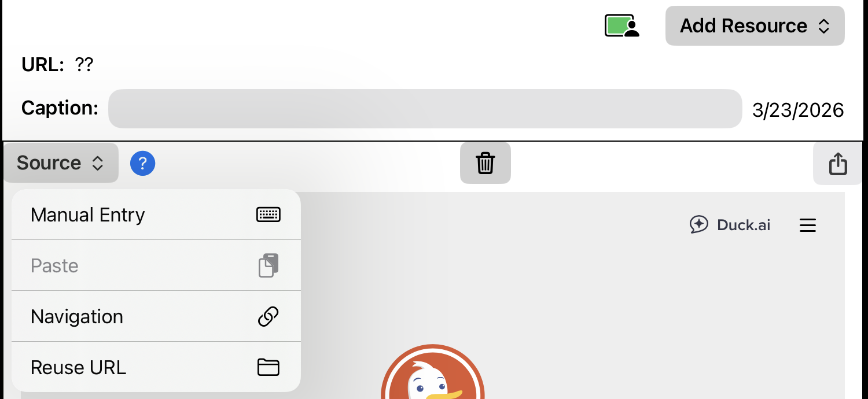Viewport: 868px width, 399px height.
Task: Expand the Add Resource dropdown
Action: click(x=755, y=26)
